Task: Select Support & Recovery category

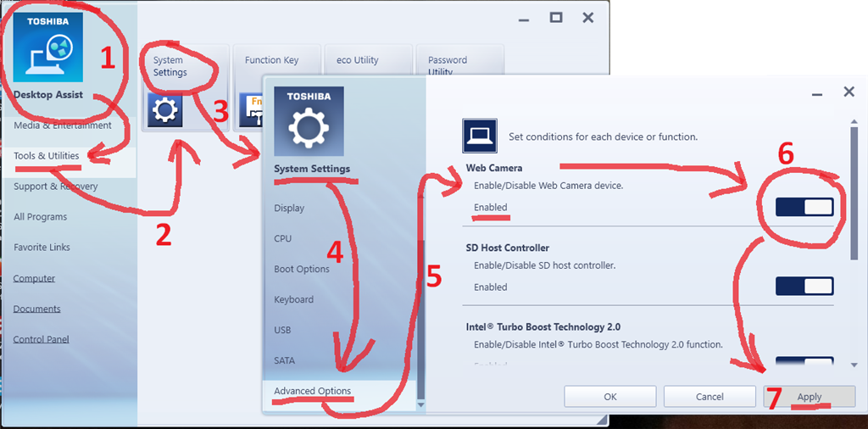Action: pyautogui.click(x=55, y=187)
